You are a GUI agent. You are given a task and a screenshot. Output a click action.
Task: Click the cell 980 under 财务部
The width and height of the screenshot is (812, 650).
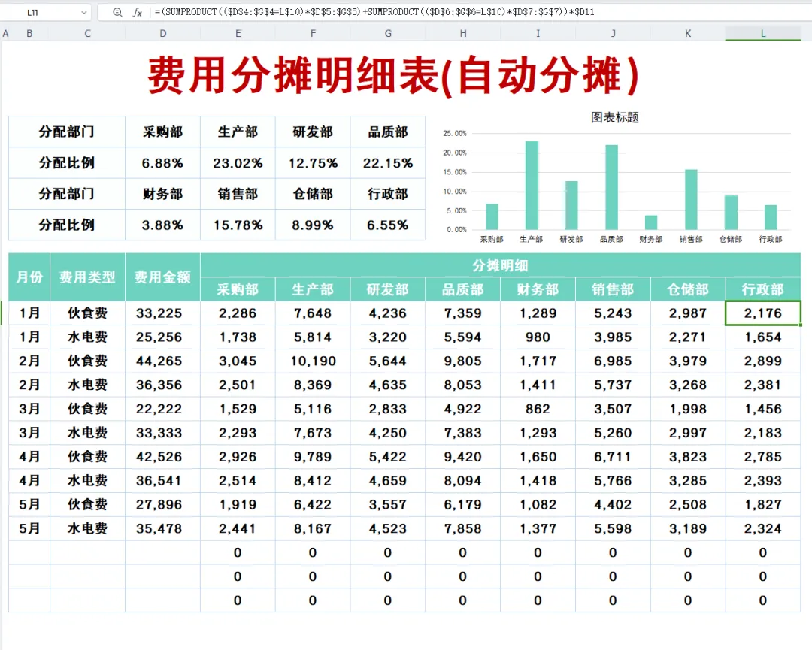point(538,337)
